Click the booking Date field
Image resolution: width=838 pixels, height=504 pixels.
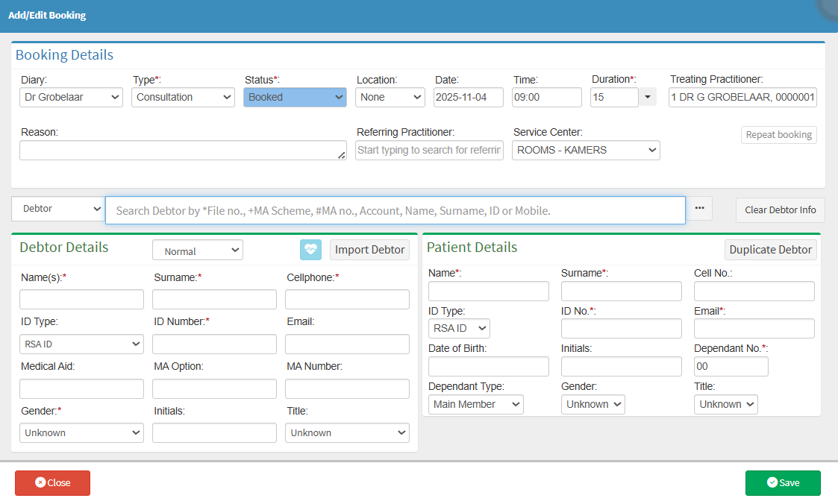[468, 97]
